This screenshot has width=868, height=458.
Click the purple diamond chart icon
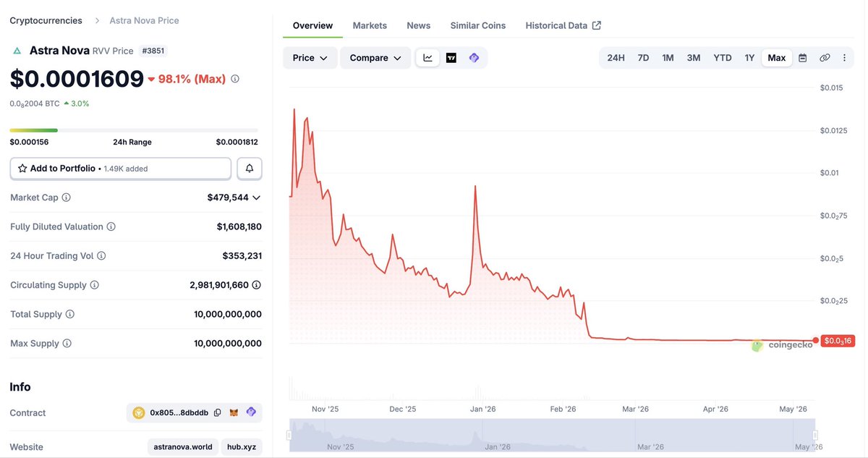pyautogui.click(x=474, y=58)
